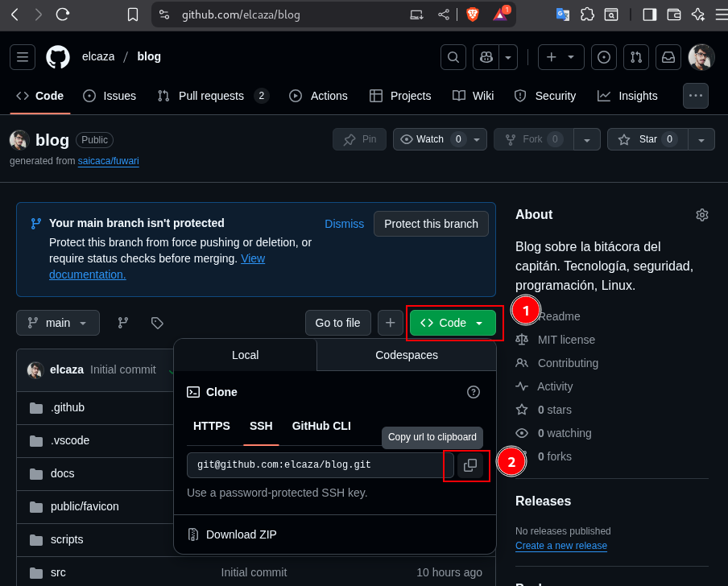728x586 pixels.
Task: Select the Local tab
Action: (x=245, y=355)
